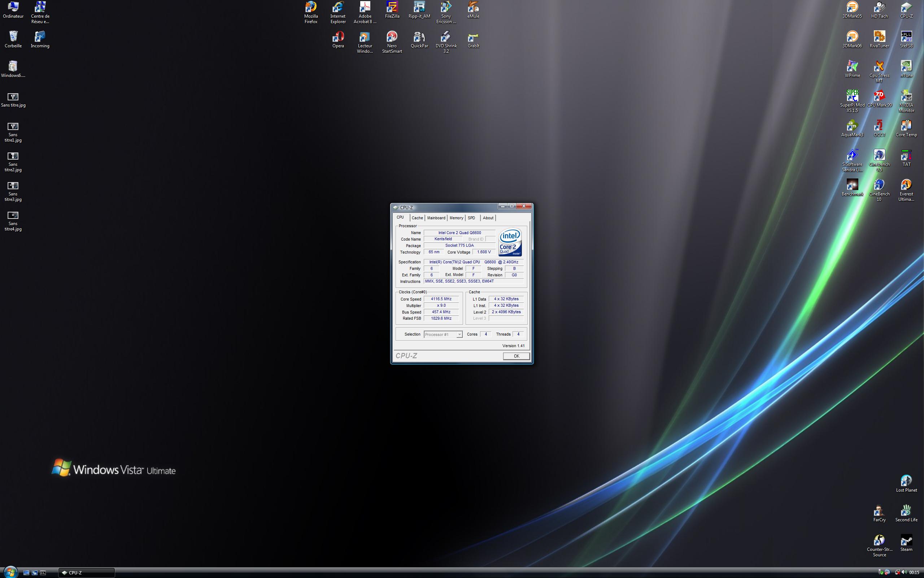The image size is (924, 578).
Task: Select the Counter-Strike Source shortcut
Action: [879, 545]
